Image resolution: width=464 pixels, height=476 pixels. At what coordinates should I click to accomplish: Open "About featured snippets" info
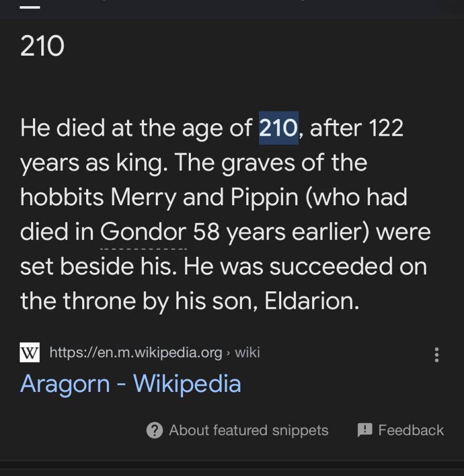point(248,431)
